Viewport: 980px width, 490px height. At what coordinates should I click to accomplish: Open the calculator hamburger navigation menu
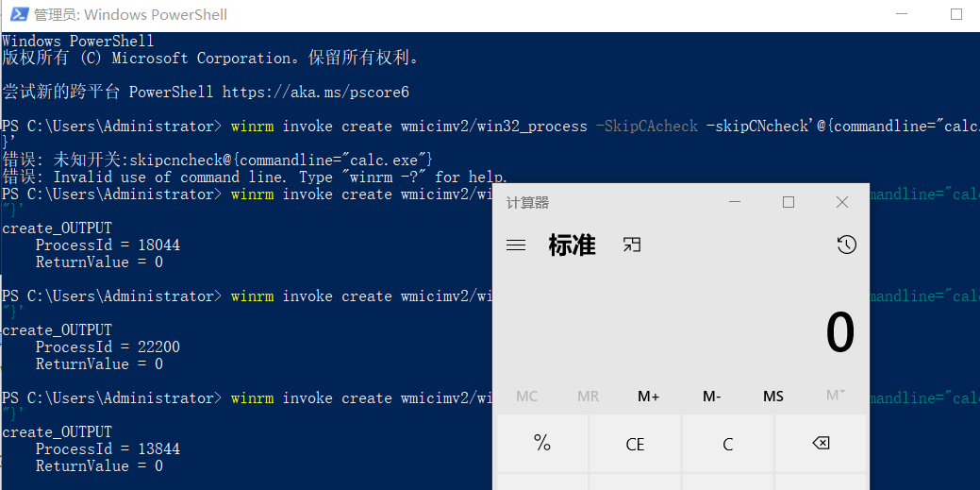(516, 245)
